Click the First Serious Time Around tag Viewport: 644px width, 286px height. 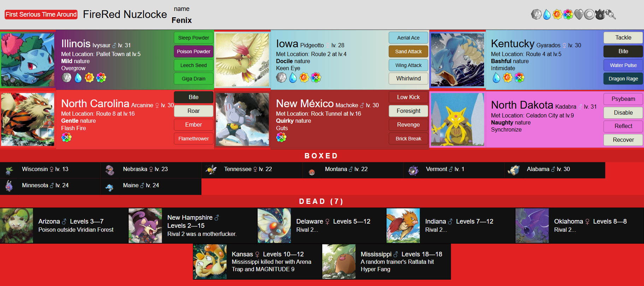pos(41,14)
